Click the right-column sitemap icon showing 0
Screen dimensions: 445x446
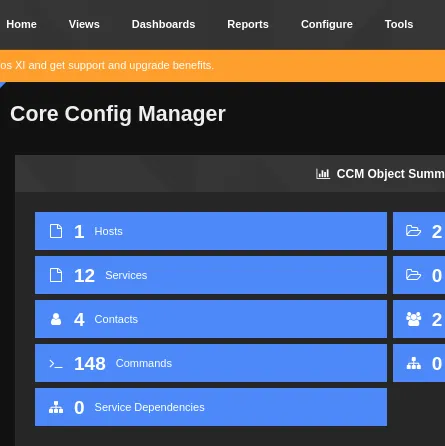click(414, 363)
